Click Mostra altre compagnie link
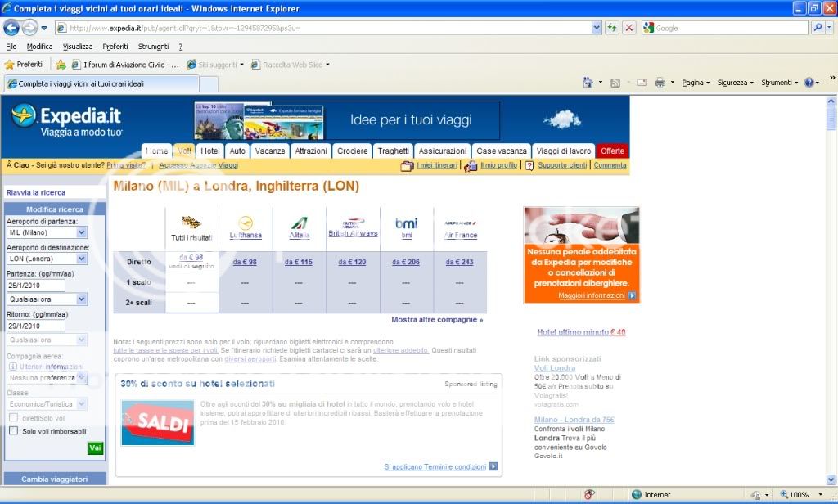The width and height of the screenshot is (838, 504). click(x=437, y=320)
